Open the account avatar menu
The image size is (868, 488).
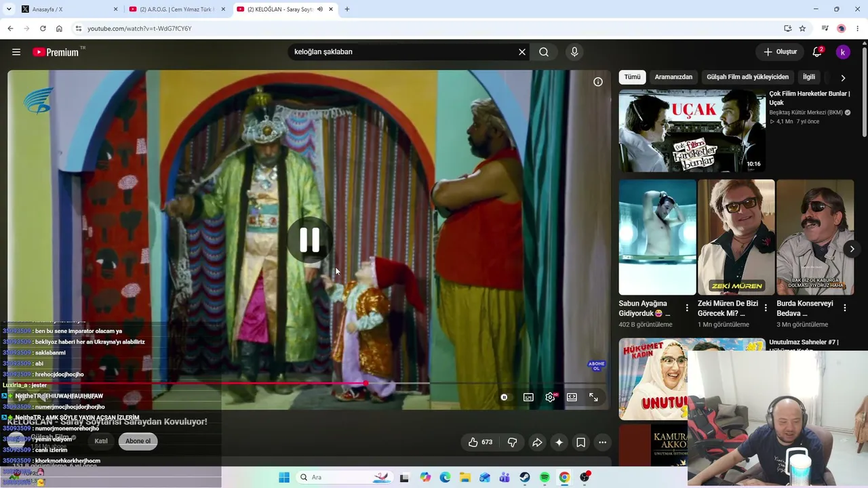pyautogui.click(x=843, y=52)
